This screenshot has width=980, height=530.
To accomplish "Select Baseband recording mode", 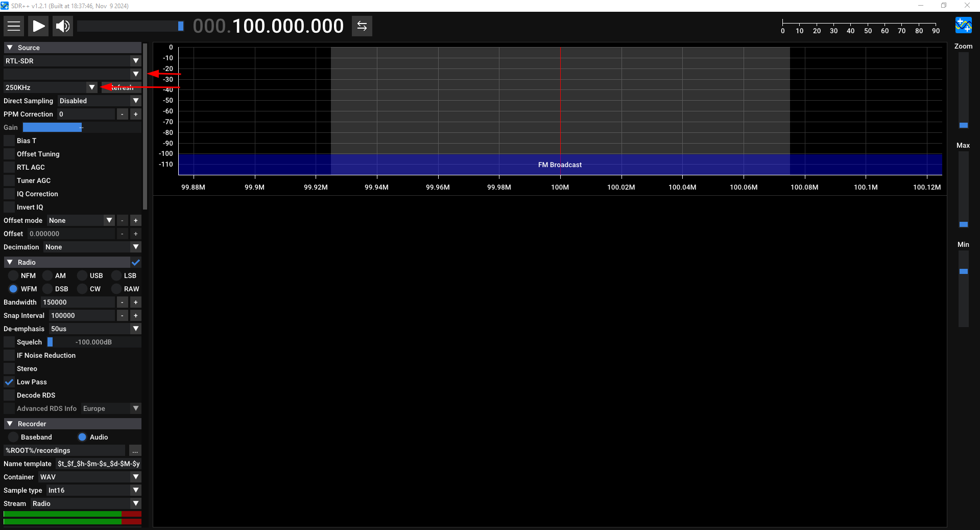I will pyautogui.click(x=13, y=437).
